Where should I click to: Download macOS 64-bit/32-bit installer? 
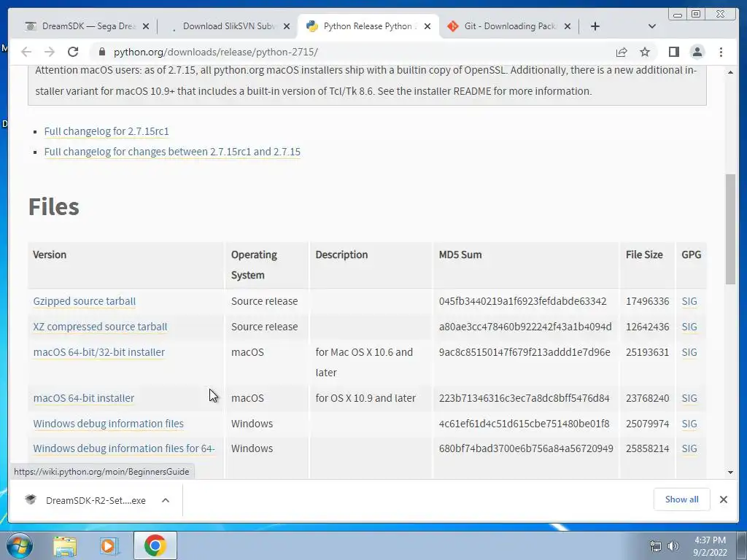click(98, 352)
